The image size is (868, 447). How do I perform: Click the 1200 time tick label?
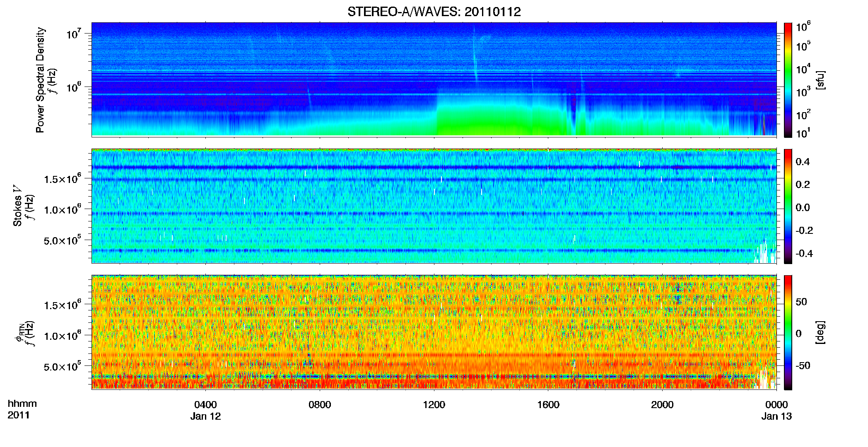(434, 405)
